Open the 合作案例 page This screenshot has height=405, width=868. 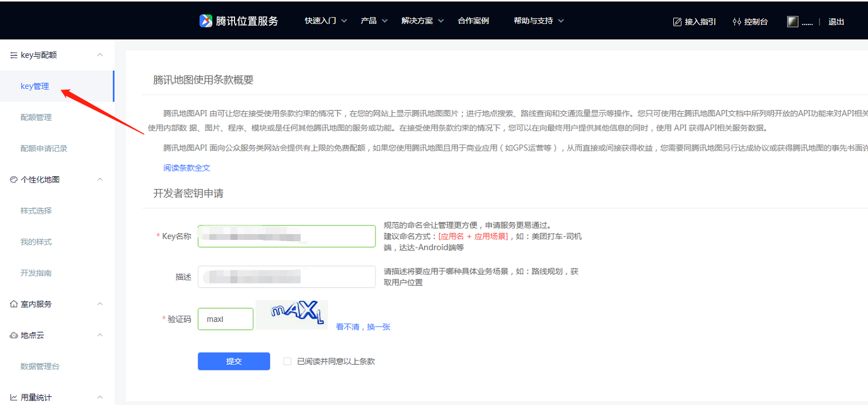[473, 21]
